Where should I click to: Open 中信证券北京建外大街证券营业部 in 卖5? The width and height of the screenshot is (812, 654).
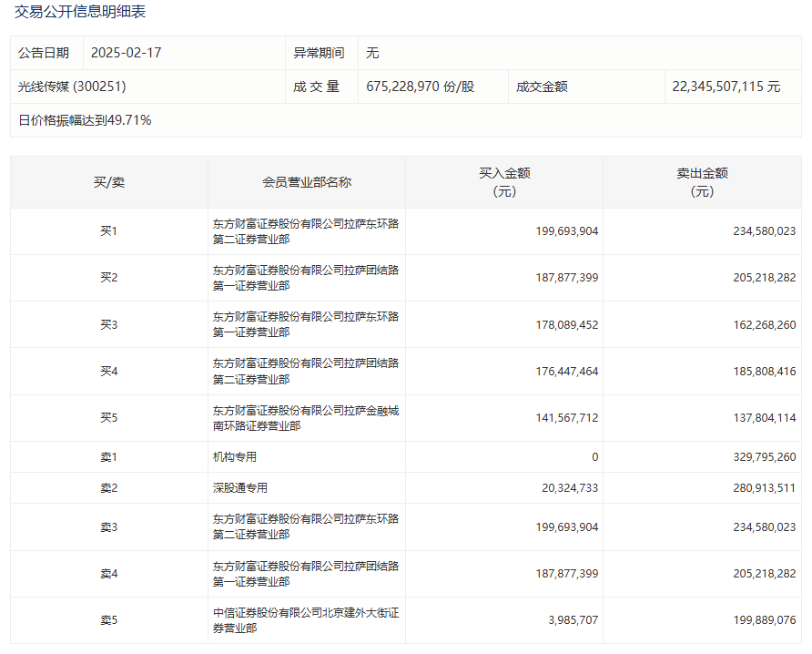pos(304,619)
